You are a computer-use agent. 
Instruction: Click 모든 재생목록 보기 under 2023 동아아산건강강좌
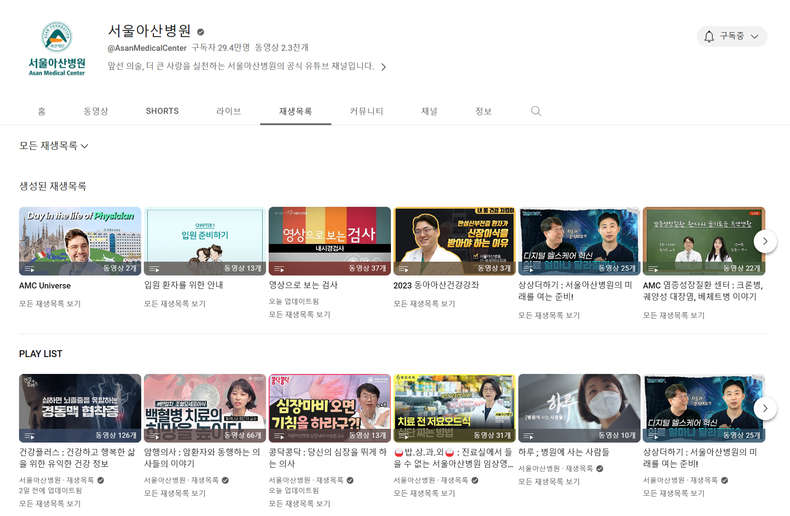[x=424, y=304]
